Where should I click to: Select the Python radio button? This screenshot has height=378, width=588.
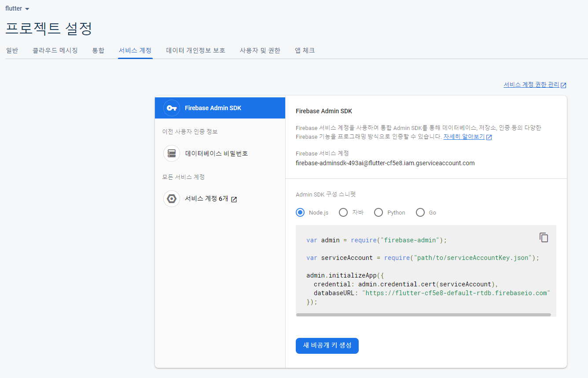tap(379, 212)
